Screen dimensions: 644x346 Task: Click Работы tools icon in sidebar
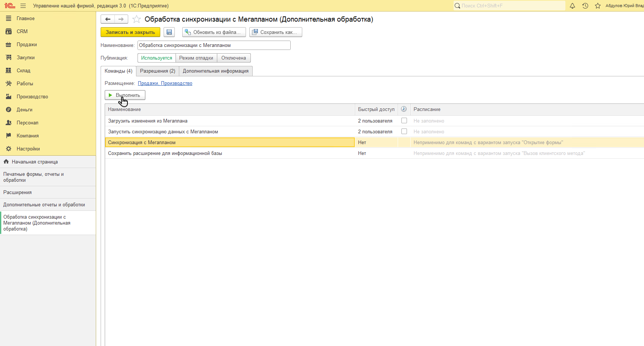tap(9, 83)
